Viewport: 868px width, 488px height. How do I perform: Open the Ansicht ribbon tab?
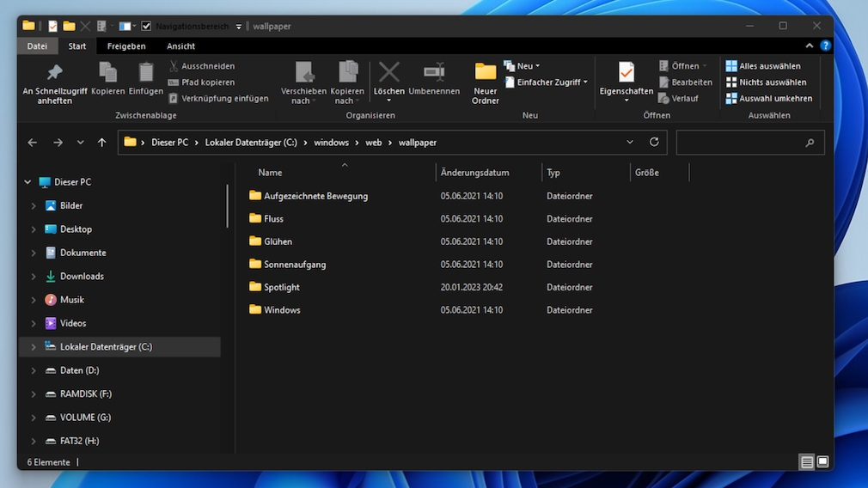pos(180,46)
